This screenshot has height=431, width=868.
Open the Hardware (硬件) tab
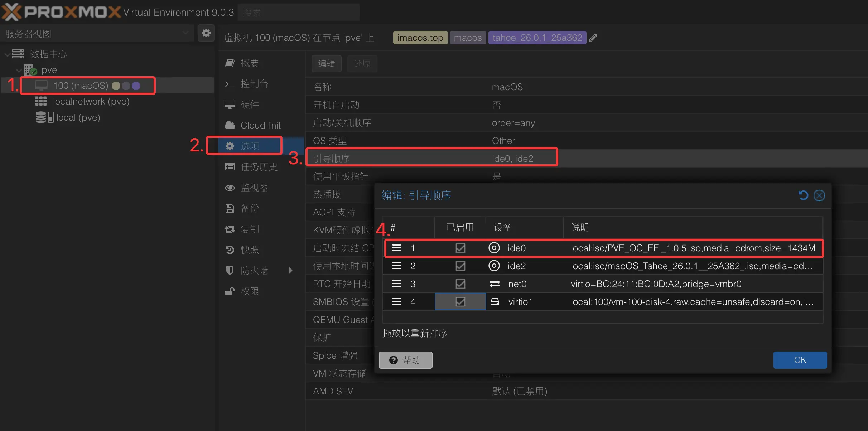click(249, 105)
